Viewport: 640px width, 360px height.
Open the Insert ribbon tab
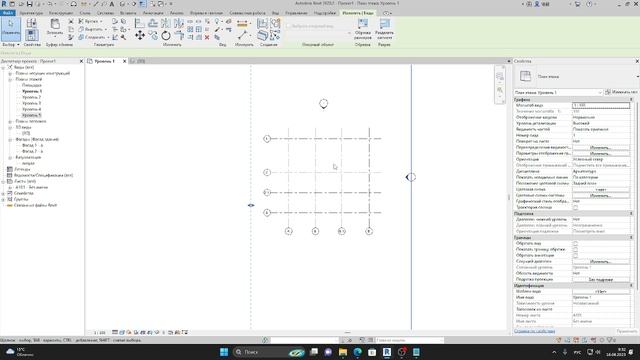(x=128, y=13)
